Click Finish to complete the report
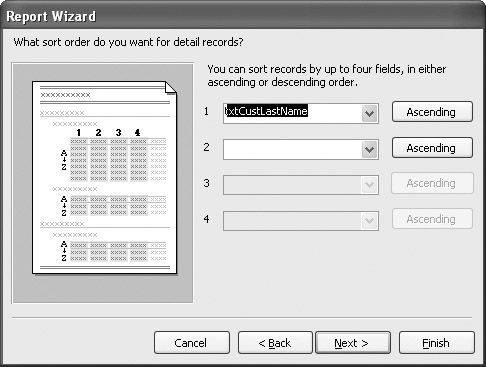 point(436,343)
